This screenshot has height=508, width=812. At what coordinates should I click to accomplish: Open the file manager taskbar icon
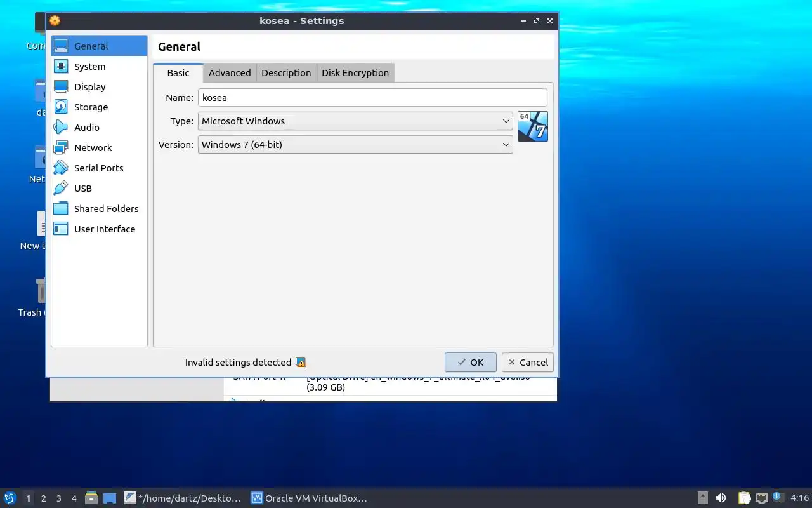click(x=91, y=498)
